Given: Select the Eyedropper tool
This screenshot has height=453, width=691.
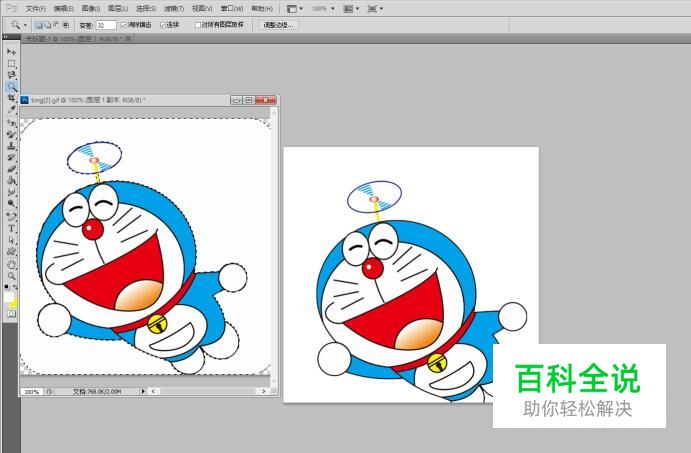Looking at the screenshot, I should pyautogui.click(x=11, y=109).
